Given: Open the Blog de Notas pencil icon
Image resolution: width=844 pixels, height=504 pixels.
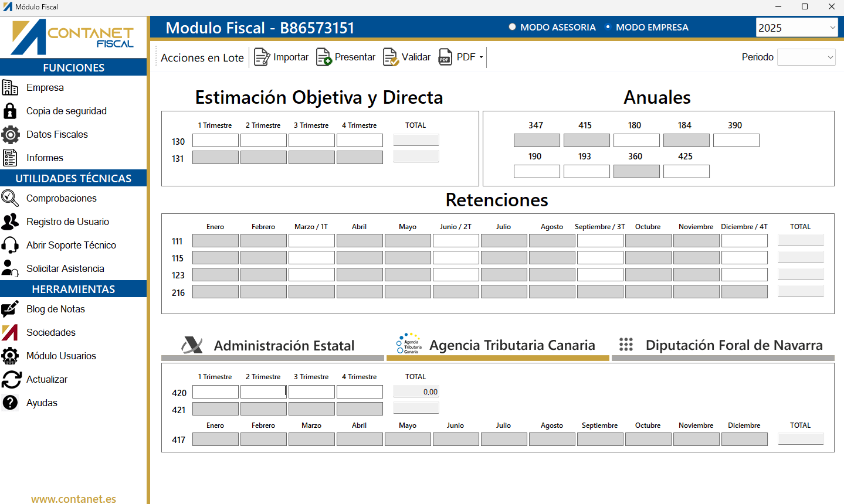Looking at the screenshot, I should point(10,309).
